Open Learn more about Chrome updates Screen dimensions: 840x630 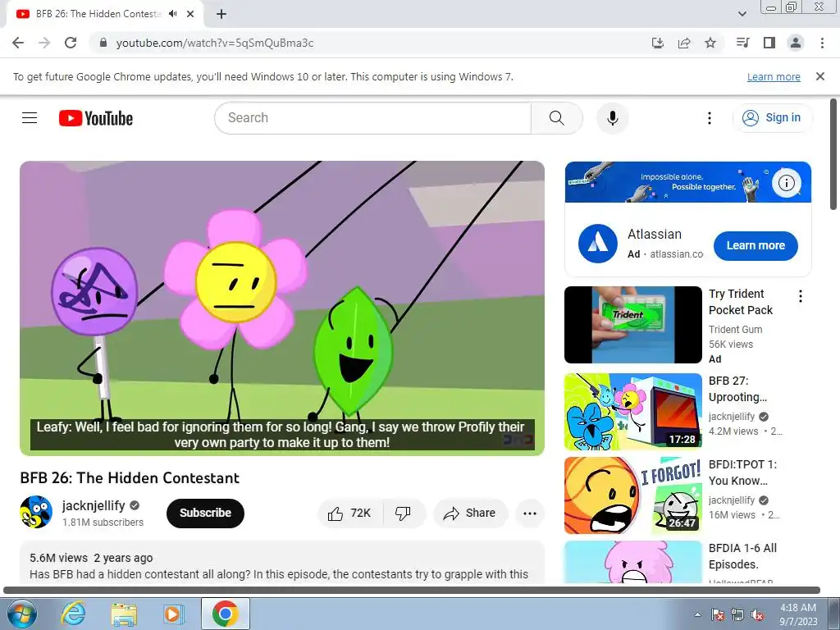774,76
